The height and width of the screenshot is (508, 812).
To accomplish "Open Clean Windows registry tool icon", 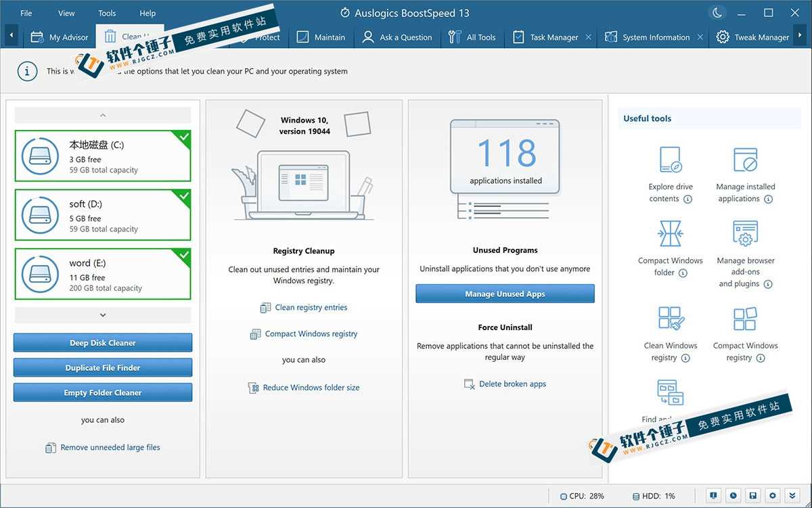I will point(671,318).
